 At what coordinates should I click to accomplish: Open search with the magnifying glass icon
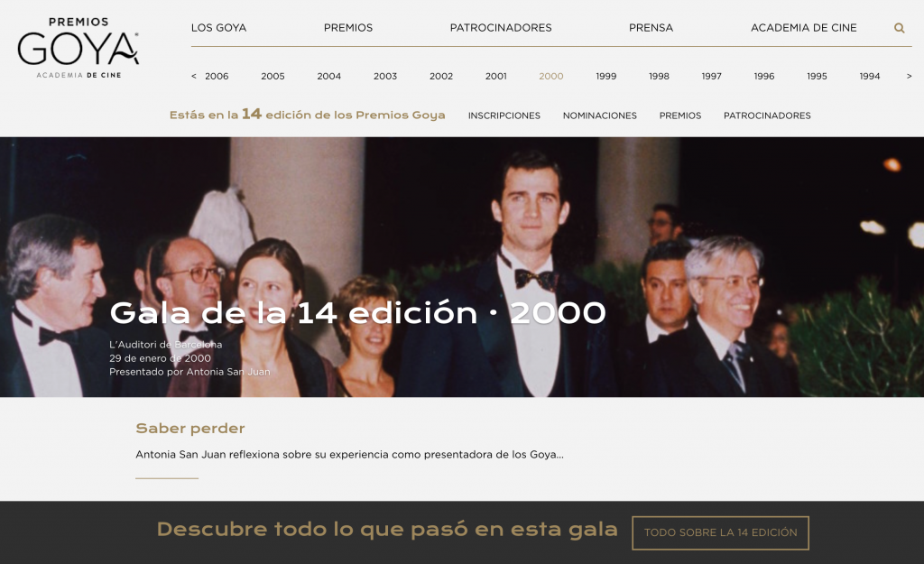coord(899,28)
